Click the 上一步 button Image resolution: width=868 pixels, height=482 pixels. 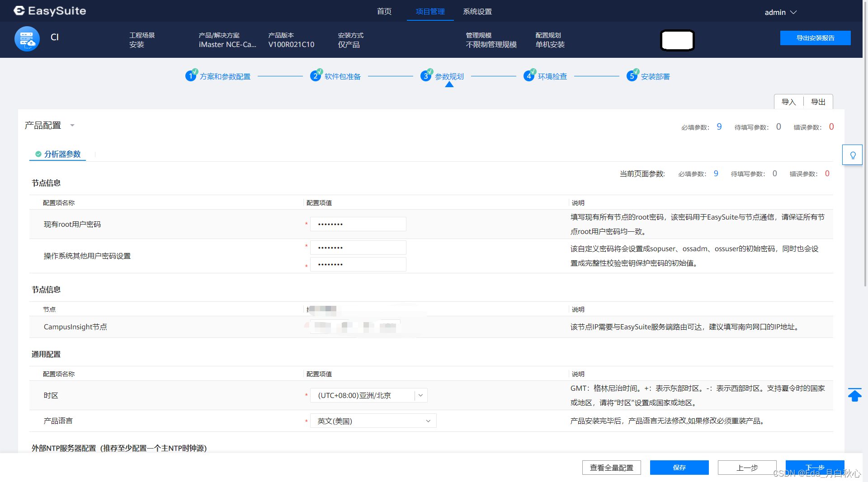747,468
